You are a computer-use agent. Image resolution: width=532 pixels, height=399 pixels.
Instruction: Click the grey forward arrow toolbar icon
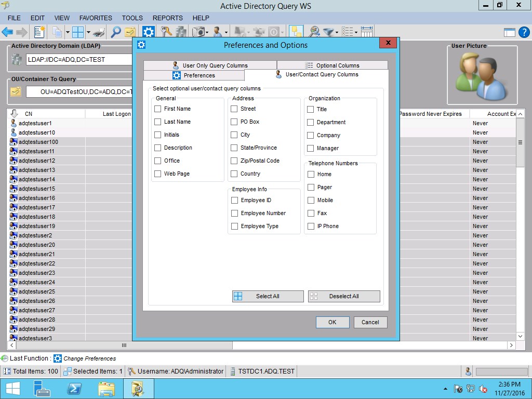[22, 32]
